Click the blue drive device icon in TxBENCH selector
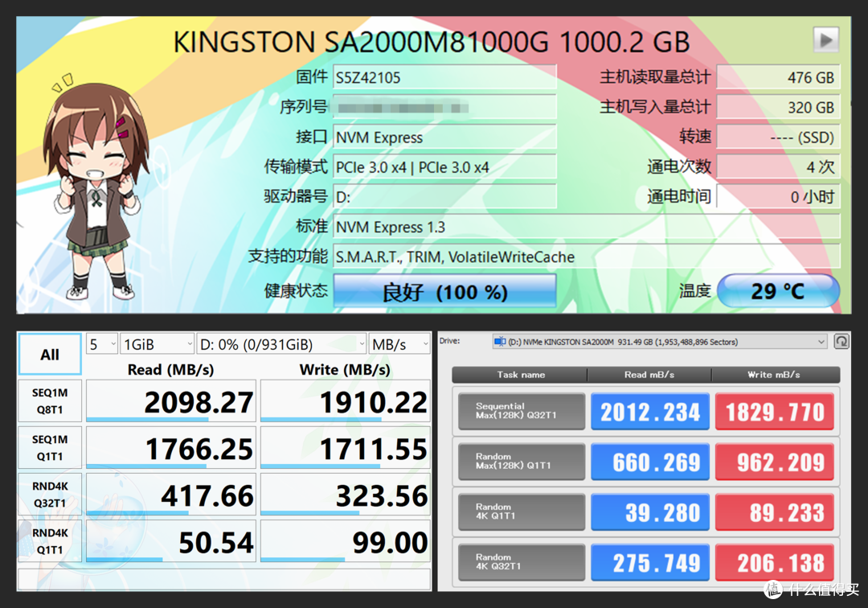868x608 pixels. click(502, 341)
